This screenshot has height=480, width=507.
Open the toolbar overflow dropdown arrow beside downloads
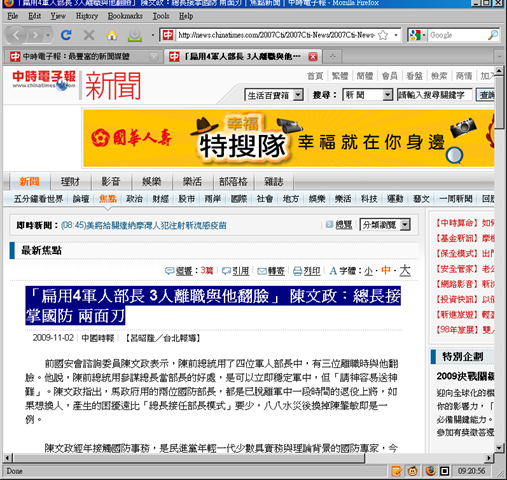(153, 35)
